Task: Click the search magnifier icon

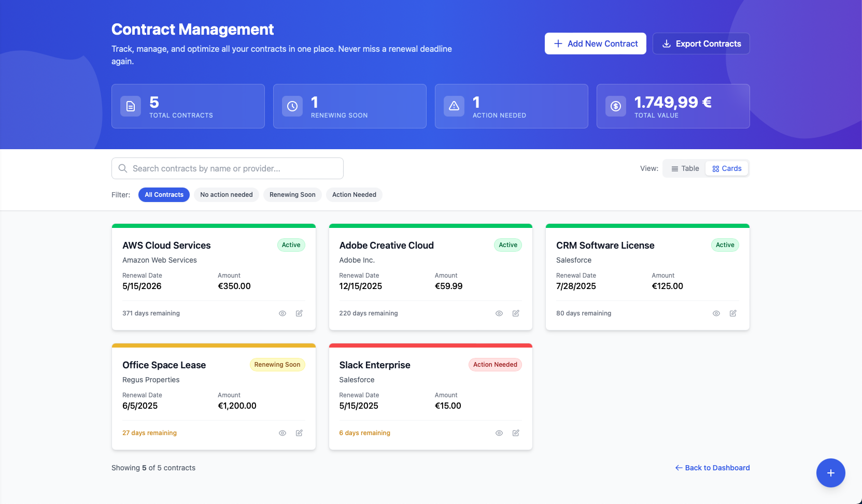Action: (123, 168)
